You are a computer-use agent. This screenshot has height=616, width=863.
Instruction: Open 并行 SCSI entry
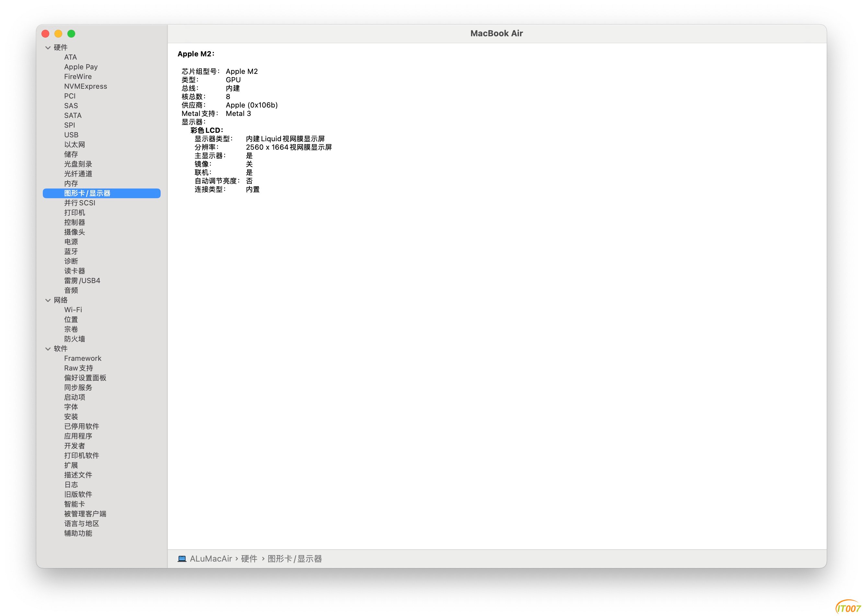(80, 203)
